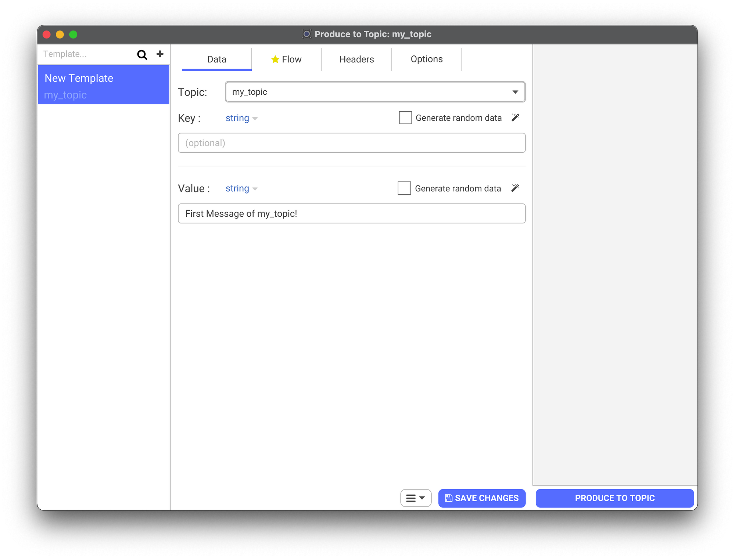This screenshot has width=735, height=560.
Task: Click the Save Changes button
Action: pos(482,498)
